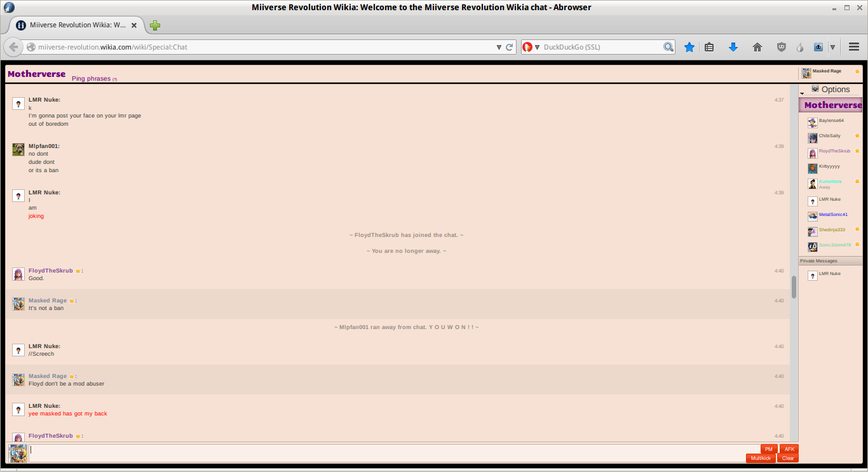Click the Motherverse banner in the sidebar
868x472 pixels.
[831, 105]
